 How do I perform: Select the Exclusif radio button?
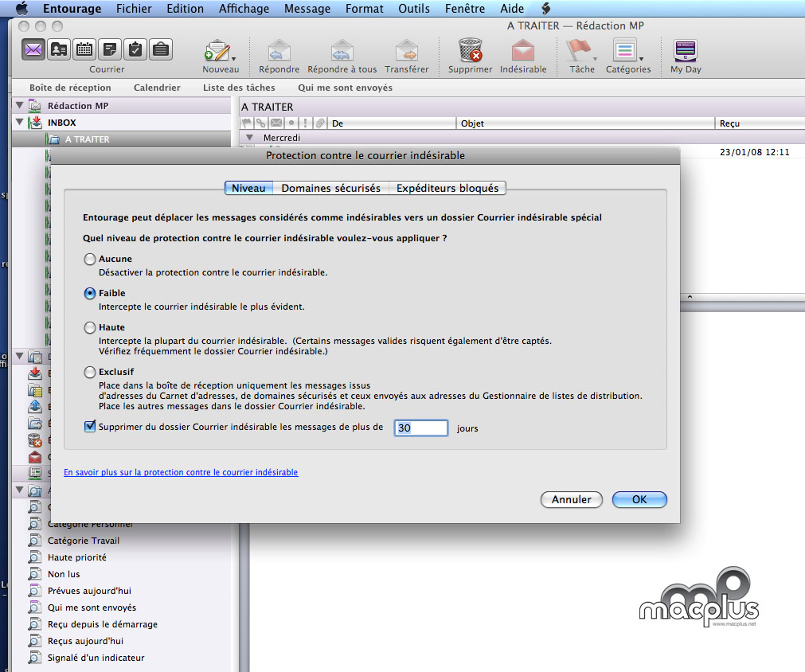[x=90, y=372]
